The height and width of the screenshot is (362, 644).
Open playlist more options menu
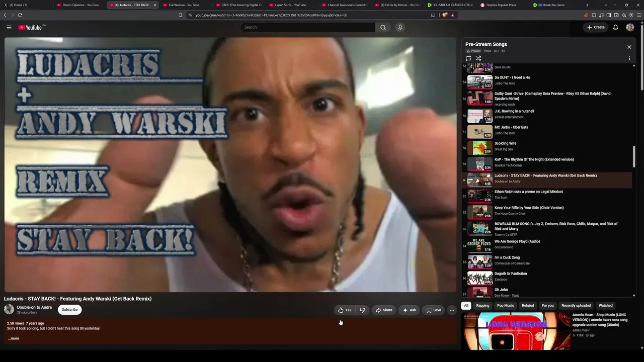[x=629, y=58]
